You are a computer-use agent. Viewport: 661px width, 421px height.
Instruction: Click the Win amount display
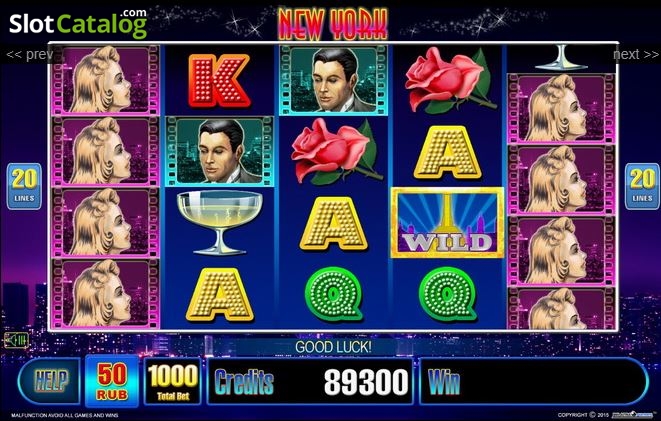point(533,382)
